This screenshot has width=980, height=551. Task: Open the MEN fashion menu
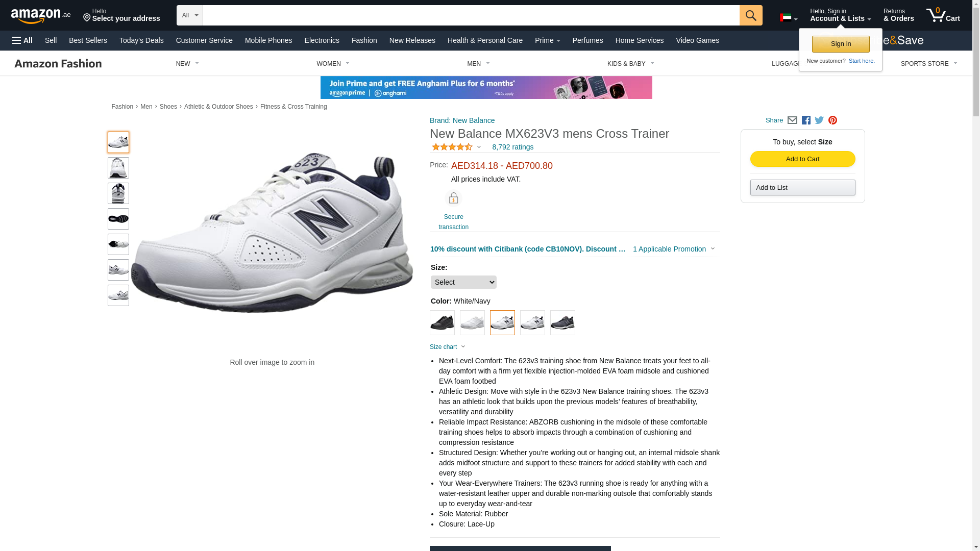coord(478,64)
